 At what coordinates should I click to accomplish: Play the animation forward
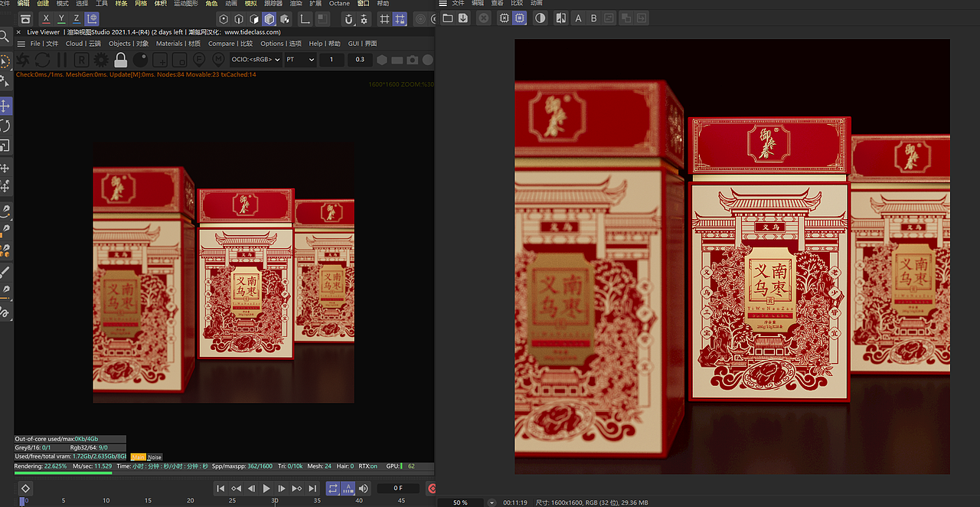click(x=266, y=488)
